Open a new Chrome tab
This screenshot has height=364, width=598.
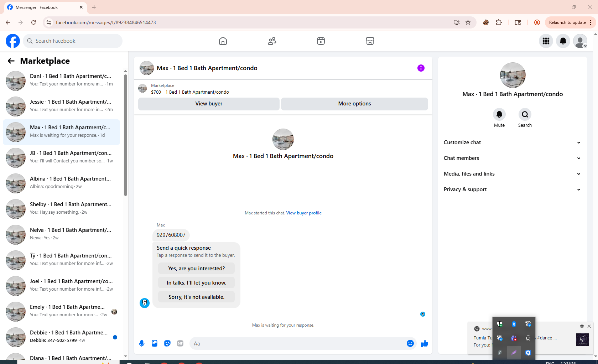pyautogui.click(x=94, y=7)
